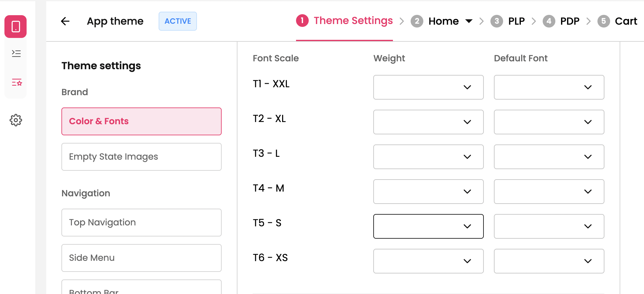This screenshot has width=644, height=294.
Task: Open the starred list icon in the sidebar
Action: coord(16,83)
